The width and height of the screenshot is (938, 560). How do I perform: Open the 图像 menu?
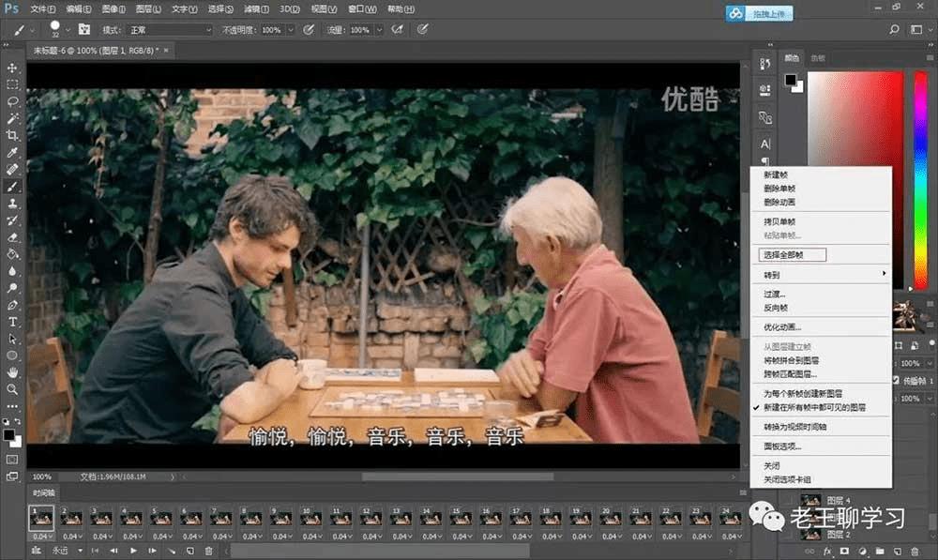113,9
